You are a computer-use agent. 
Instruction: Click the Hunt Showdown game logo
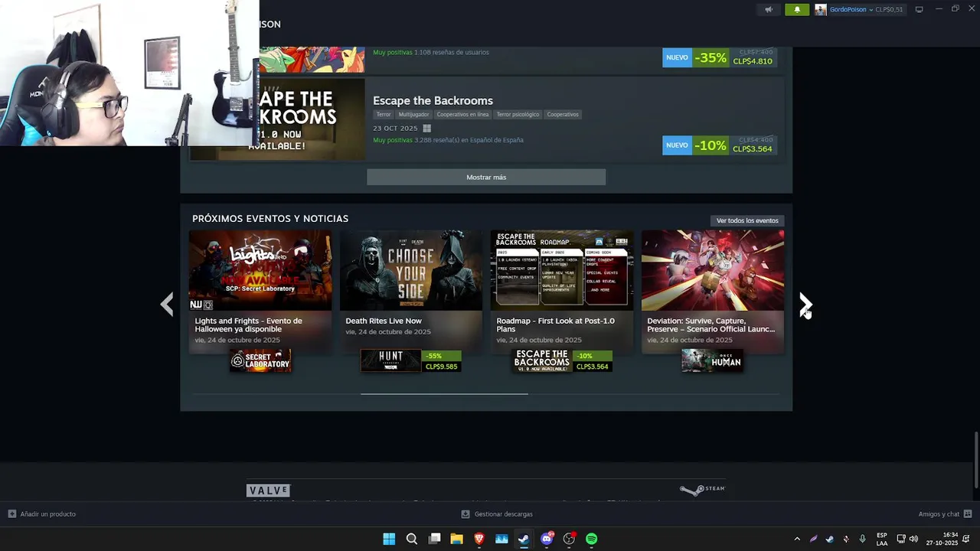pos(390,360)
